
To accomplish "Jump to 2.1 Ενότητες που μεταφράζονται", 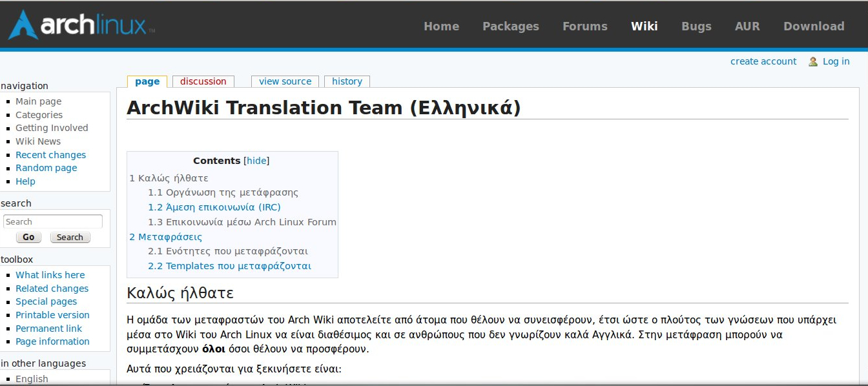I will pyautogui.click(x=228, y=251).
